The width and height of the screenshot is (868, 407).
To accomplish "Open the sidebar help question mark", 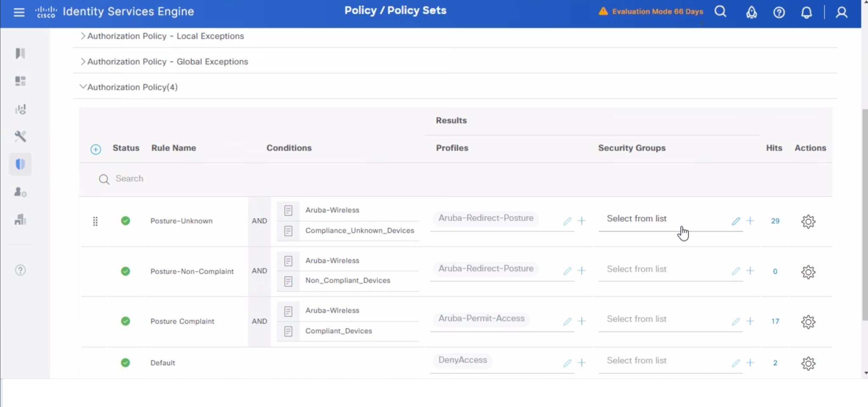I will click(x=20, y=270).
